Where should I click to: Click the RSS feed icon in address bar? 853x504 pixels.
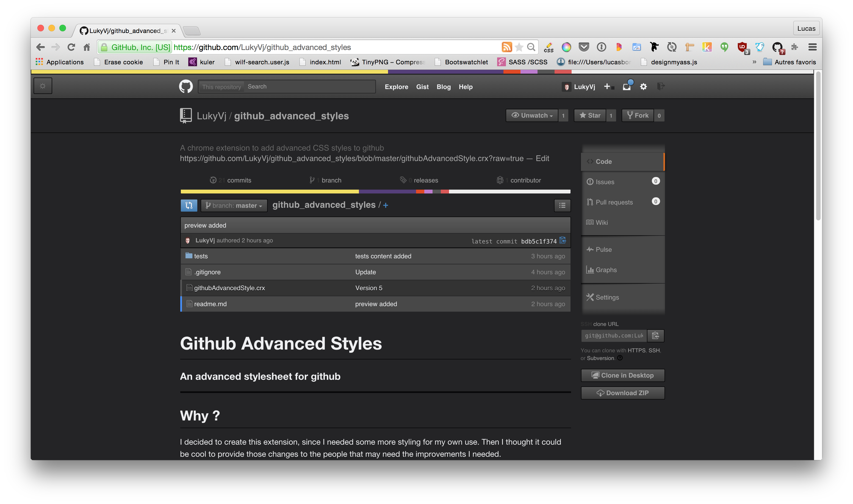point(507,47)
